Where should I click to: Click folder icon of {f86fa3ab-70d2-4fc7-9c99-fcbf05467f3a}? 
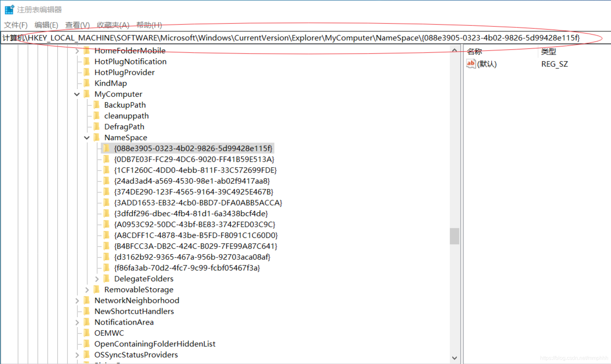106,268
